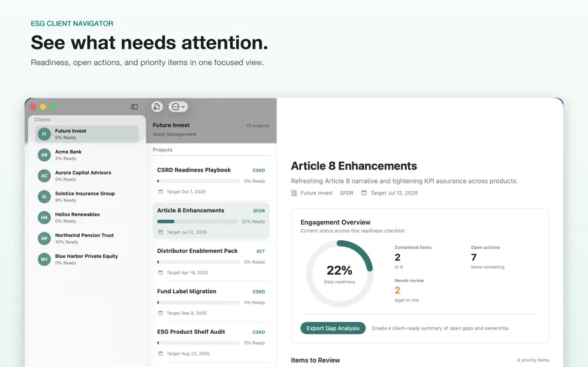The width and height of the screenshot is (588, 367).
Task: Click calendar icon beside Target Apr 18, 2025
Action: tap(161, 273)
